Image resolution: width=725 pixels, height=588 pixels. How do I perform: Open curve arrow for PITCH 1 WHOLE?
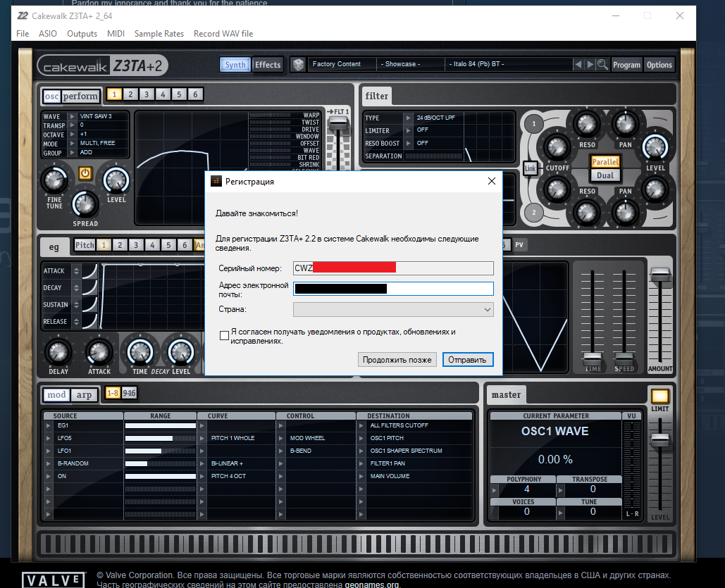202,438
